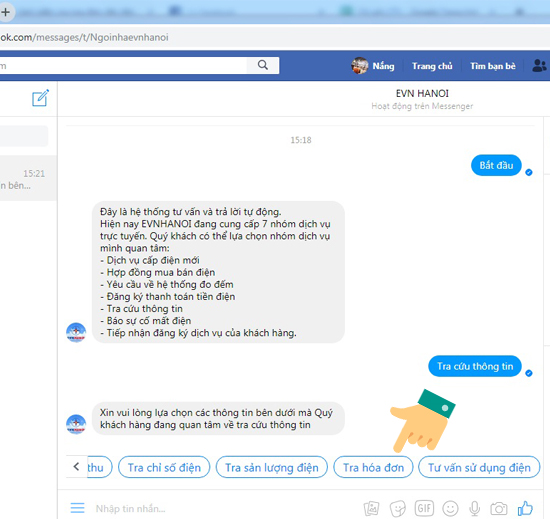Choose quick reply Tra chỉ số điện

tap(164, 467)
